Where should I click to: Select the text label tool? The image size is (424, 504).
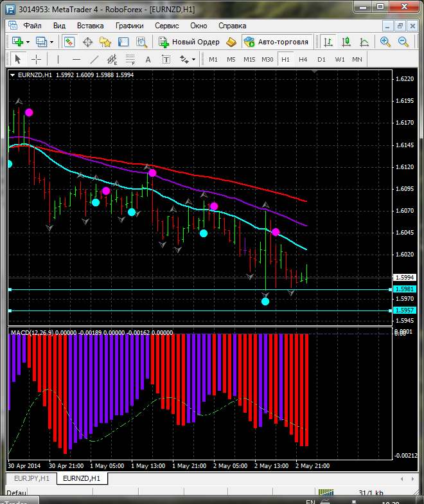tap(166, 59)
